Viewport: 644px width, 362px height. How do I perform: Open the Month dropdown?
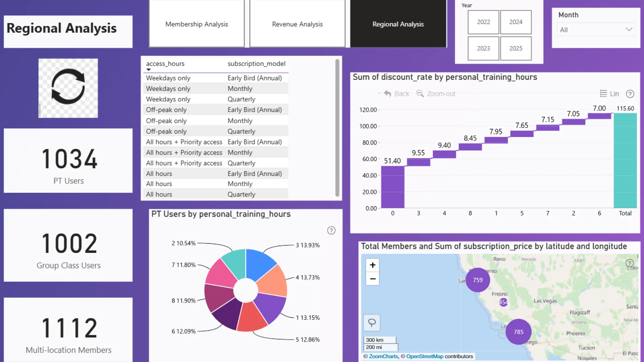tap(596, 30)
